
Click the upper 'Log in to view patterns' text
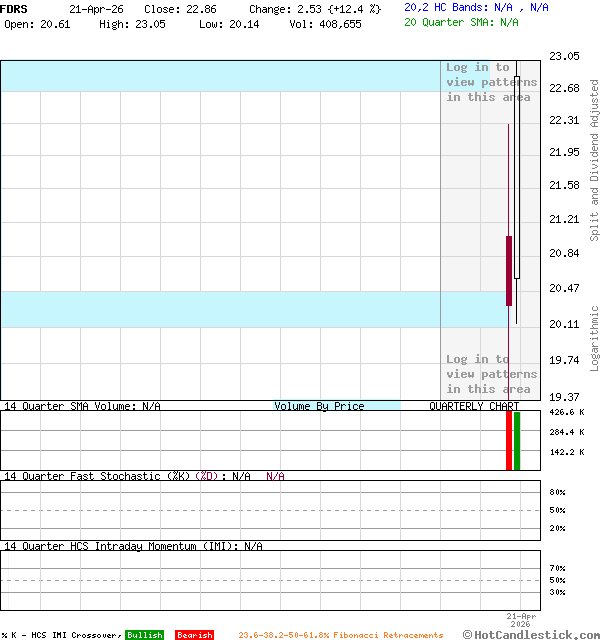491,82
